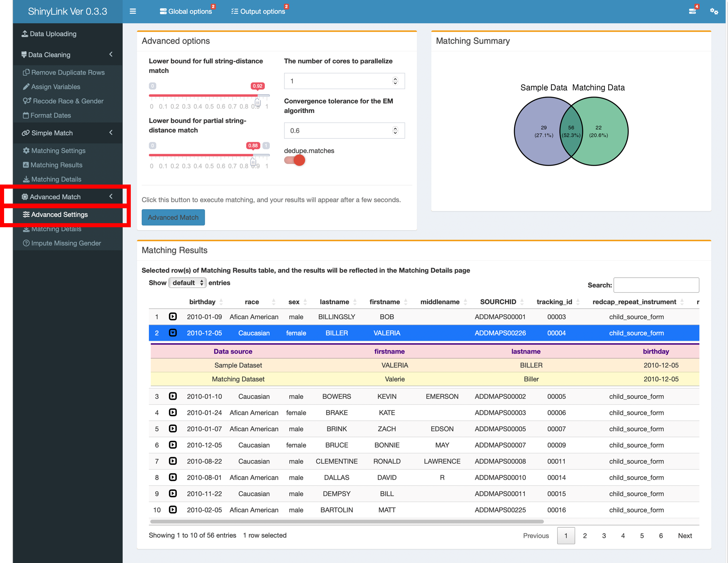Sort by birthday column arrows
The image size is (728, 563).
pos(221,302)
